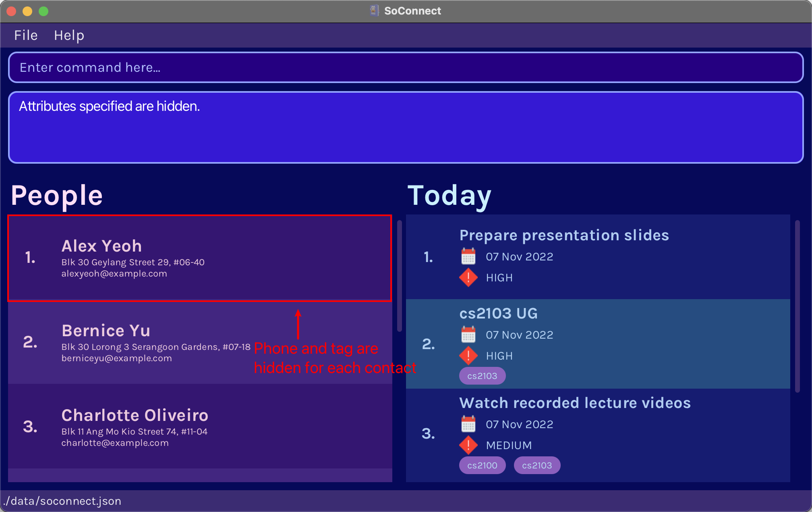Click the email alexyeoh@example.com

[x=114, y=274]
